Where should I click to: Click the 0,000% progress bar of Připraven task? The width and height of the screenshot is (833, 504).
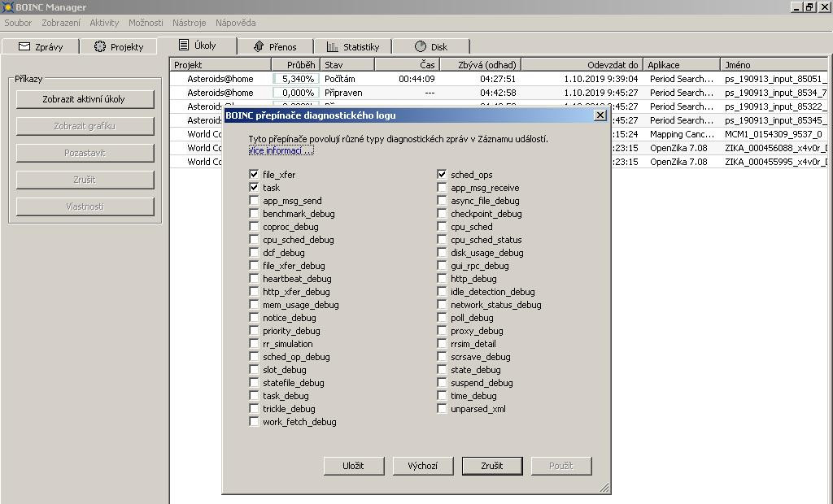click(296, 93)
